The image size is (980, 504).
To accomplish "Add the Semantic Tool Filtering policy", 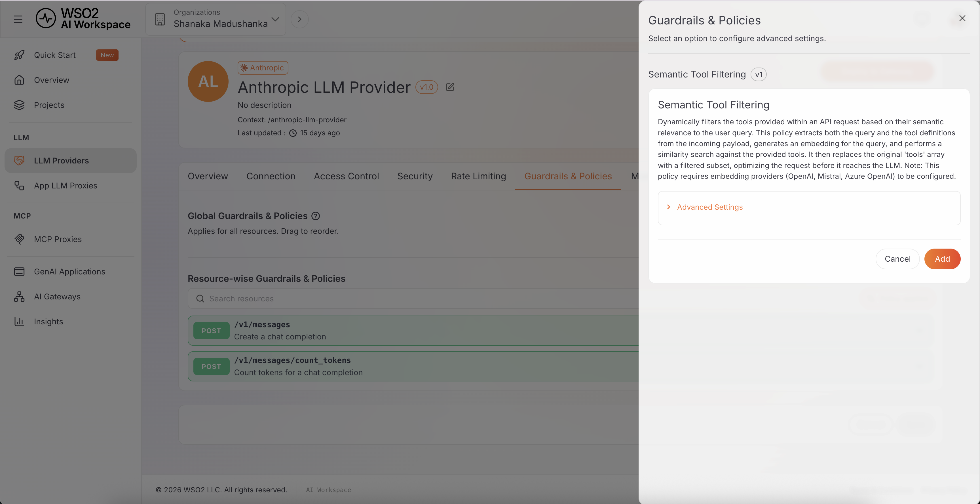I will click(x=942, y=259).
